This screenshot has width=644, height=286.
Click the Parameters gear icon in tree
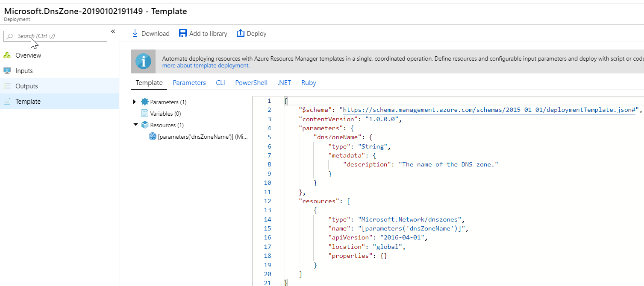pos(145,102)
